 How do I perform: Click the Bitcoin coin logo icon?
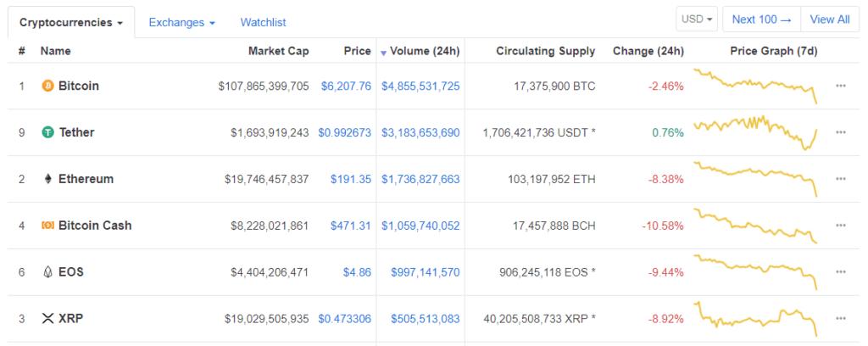47,86
